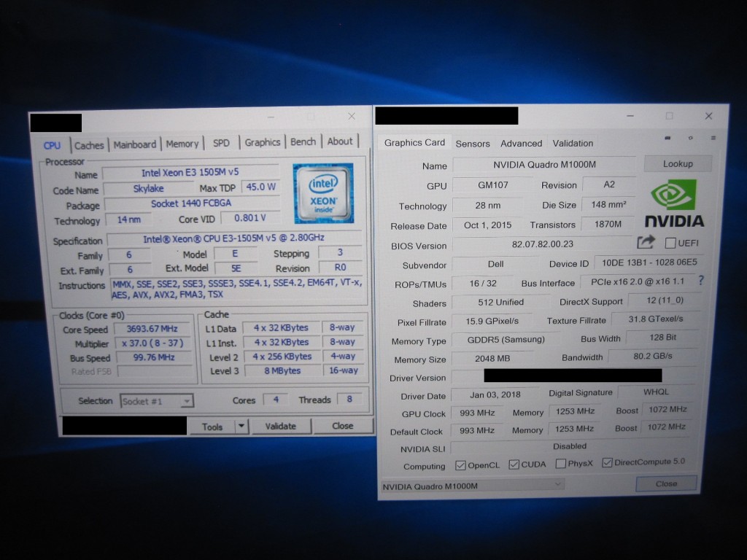Screen dimensions: 747x560
Task: Open the Bench tab
Action: coord(303,141)
